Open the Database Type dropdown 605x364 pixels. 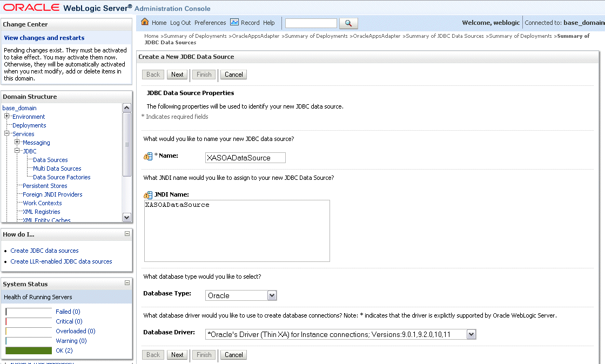(272, 295)
